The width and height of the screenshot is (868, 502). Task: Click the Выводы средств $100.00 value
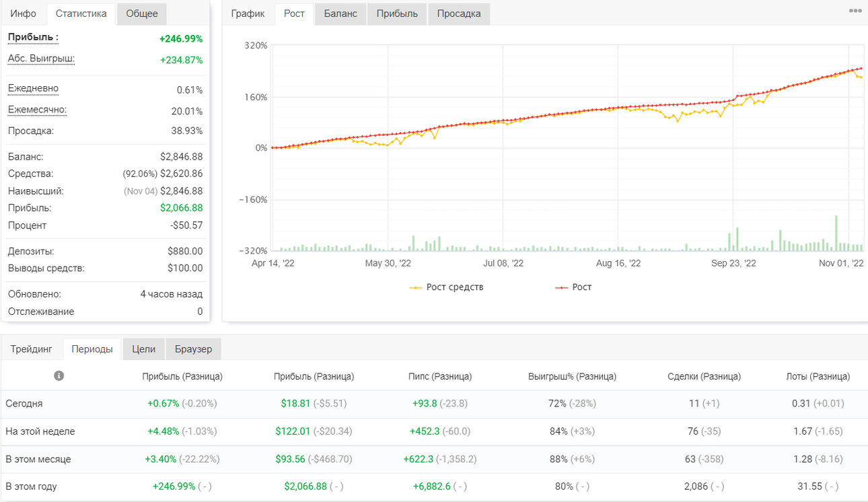pyautogui.click(x=185, y=268)
